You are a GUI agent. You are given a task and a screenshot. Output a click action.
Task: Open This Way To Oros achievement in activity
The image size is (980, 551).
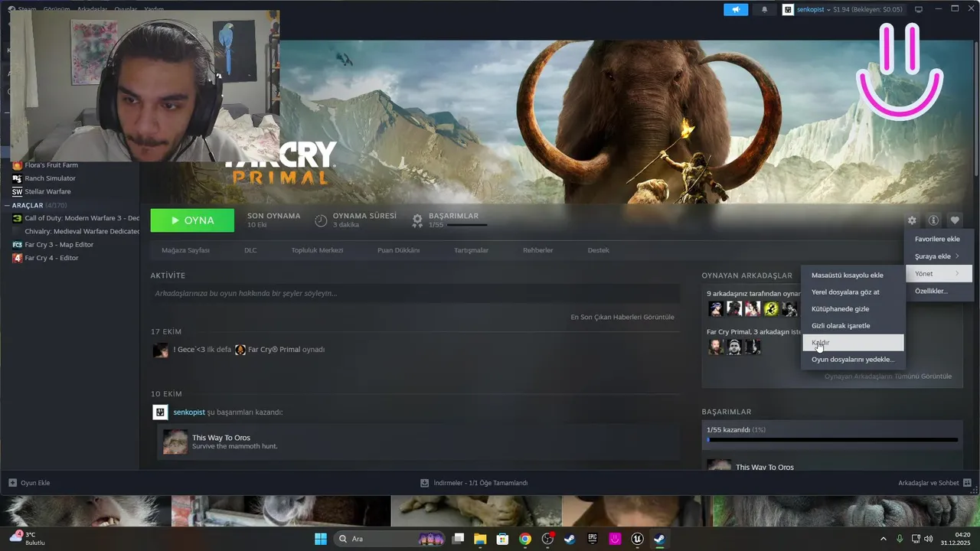click(x=220, y=438)
